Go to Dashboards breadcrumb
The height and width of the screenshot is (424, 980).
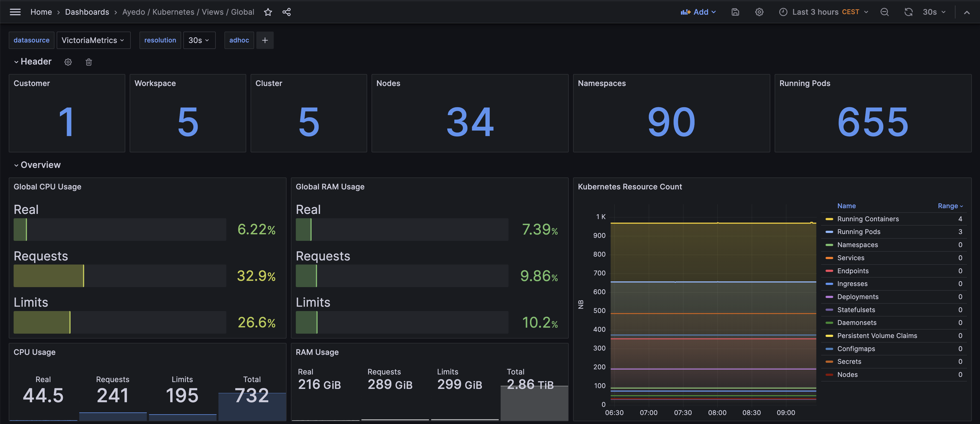pos(87,12)
